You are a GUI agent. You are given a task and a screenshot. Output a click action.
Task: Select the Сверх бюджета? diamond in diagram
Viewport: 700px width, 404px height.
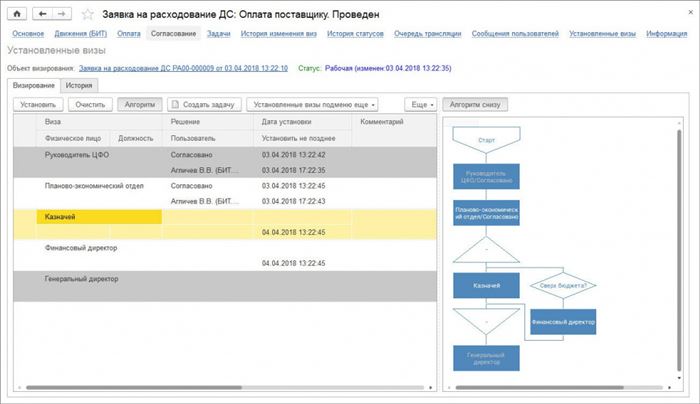[x=562, y=285]
